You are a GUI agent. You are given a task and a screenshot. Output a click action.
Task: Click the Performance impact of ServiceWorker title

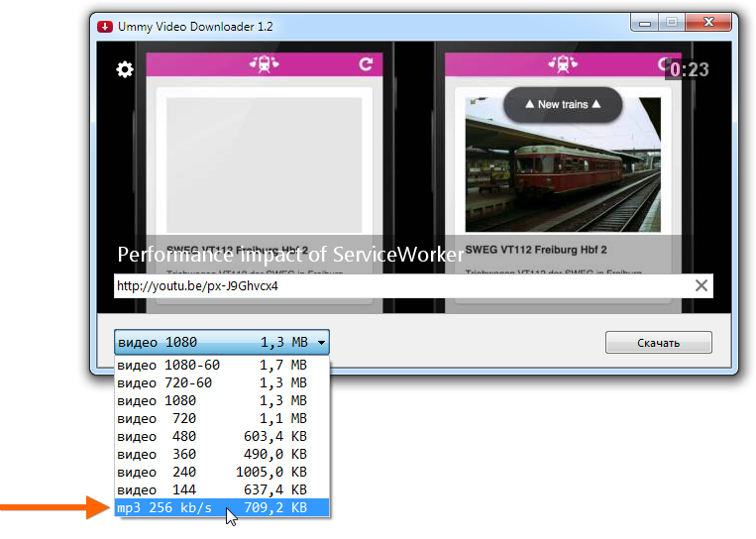(x=290, y=255)
